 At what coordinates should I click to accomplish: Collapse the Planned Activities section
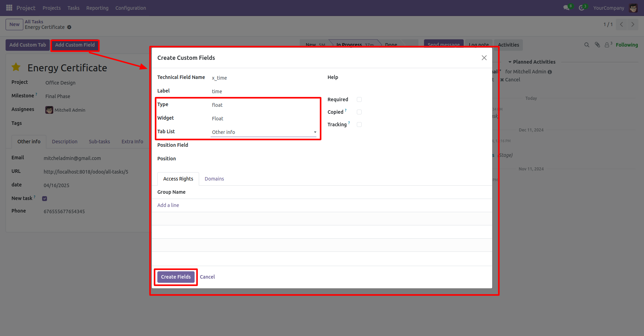(x=532, y=62)
